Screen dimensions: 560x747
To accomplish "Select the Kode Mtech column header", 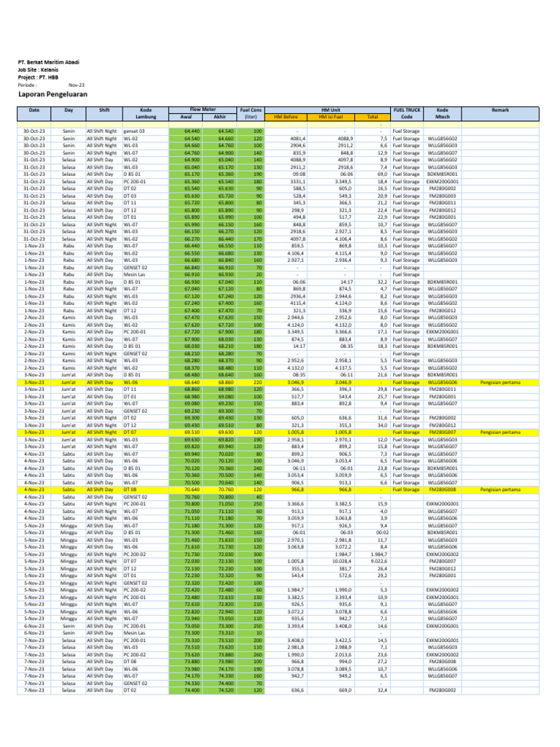I will pos(443,113).
